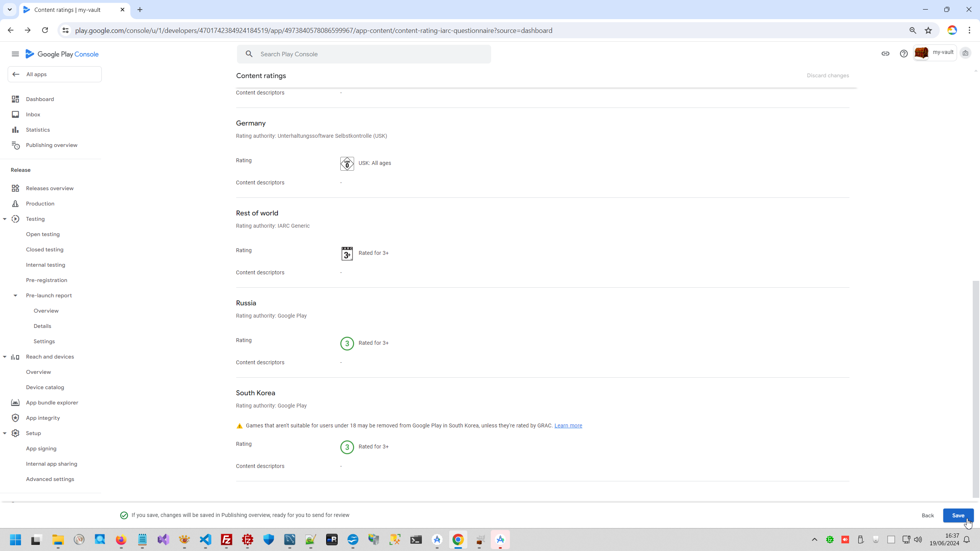Image resolution: width=980 pixels, height=551 pixels.
Task: Bookmark this page with star icon
Action: click(928, 31)
